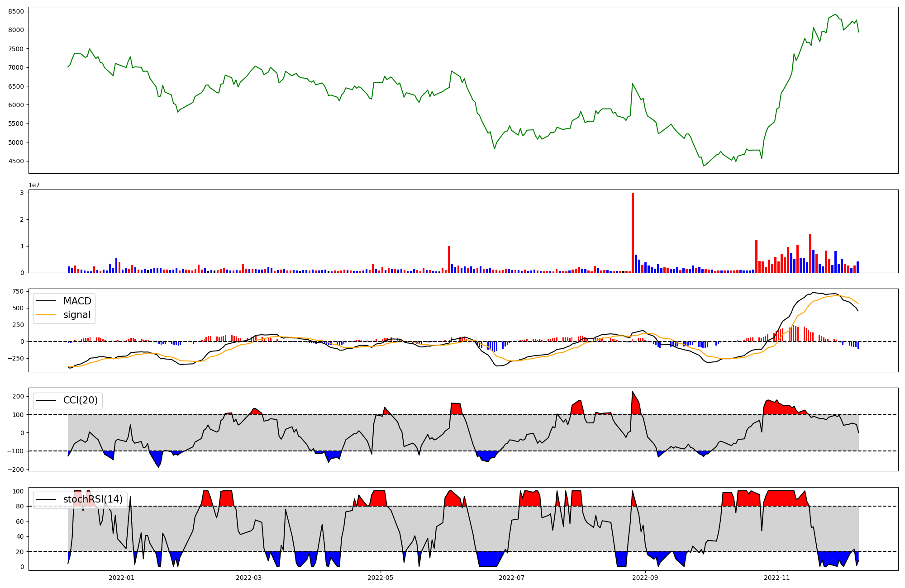Select the 2022-03 x-axis tick label

249,578
